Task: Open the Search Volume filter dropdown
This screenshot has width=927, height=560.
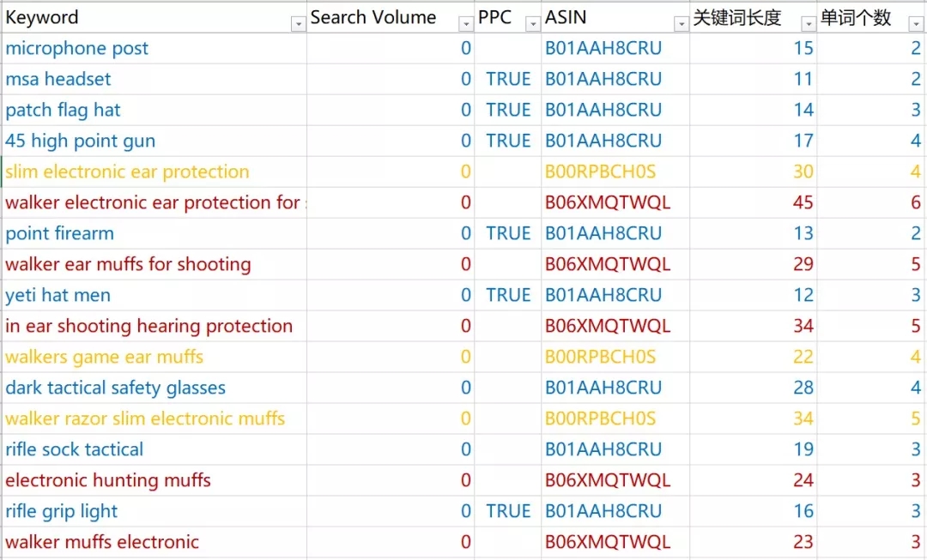Action: point(466,24)
